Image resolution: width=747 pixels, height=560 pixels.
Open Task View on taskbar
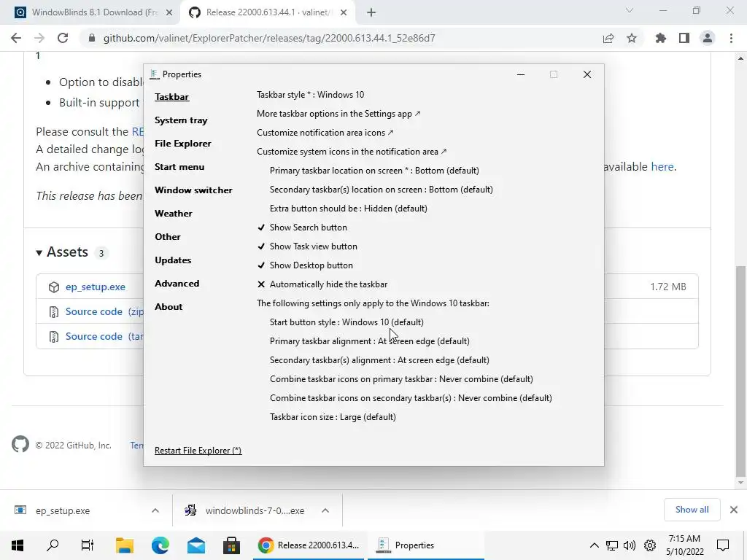click(88, 545)
